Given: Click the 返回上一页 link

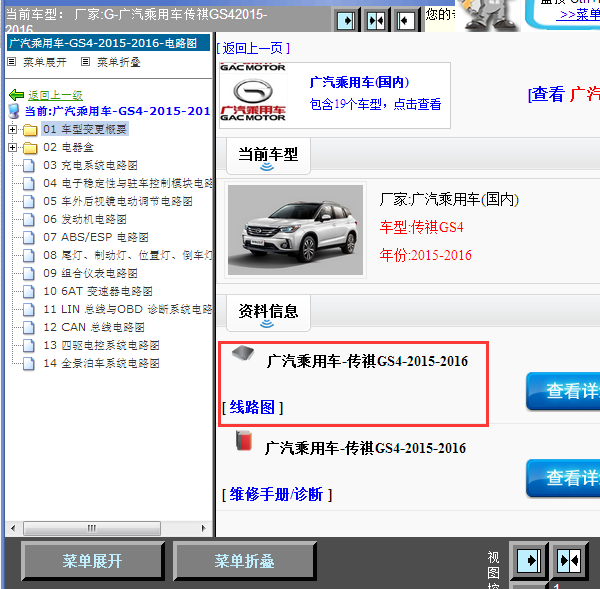Looking at the screenshot, I should (x=253, y=48).
